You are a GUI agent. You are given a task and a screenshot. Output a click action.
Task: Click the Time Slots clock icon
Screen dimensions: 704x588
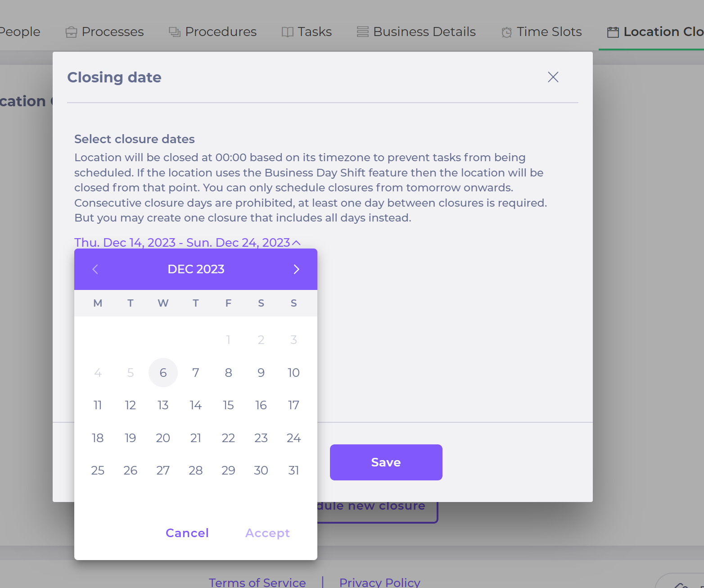pos(506,32)
